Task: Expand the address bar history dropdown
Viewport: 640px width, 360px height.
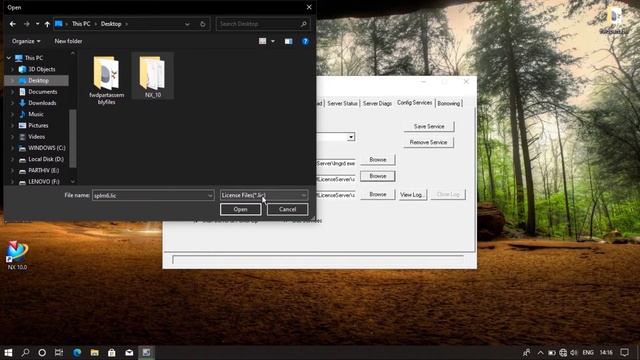Action: 187,24
